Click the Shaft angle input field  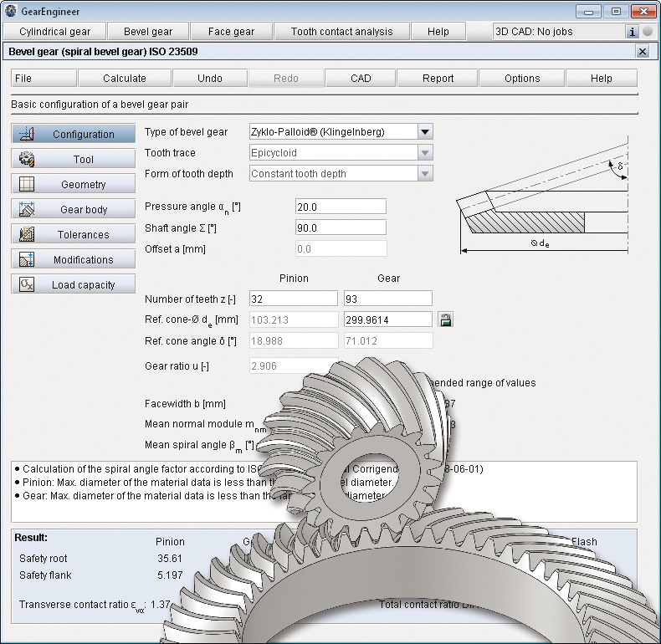pyautogui.click(x=341, y=228)
